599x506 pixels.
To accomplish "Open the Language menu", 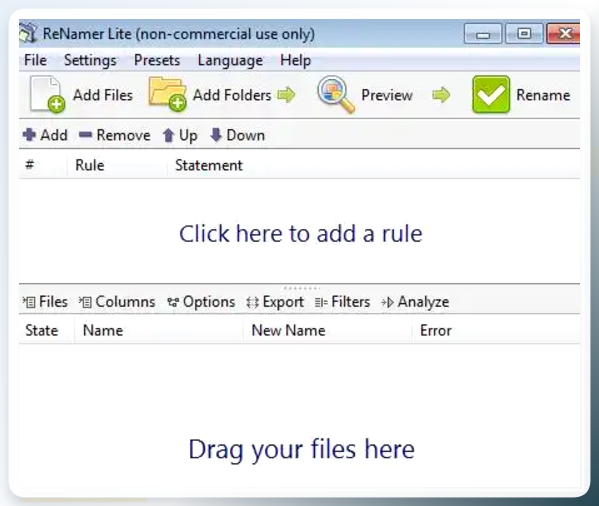I will click(230, 60).
